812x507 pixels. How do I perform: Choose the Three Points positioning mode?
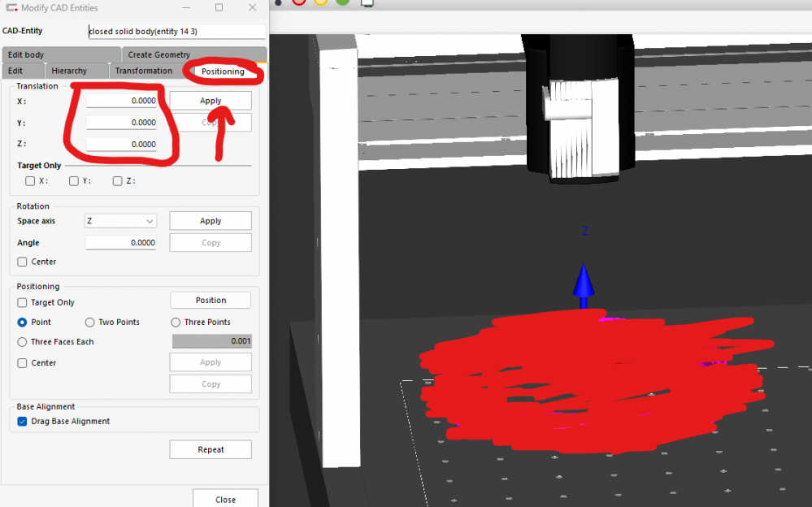tap(176, 323)
